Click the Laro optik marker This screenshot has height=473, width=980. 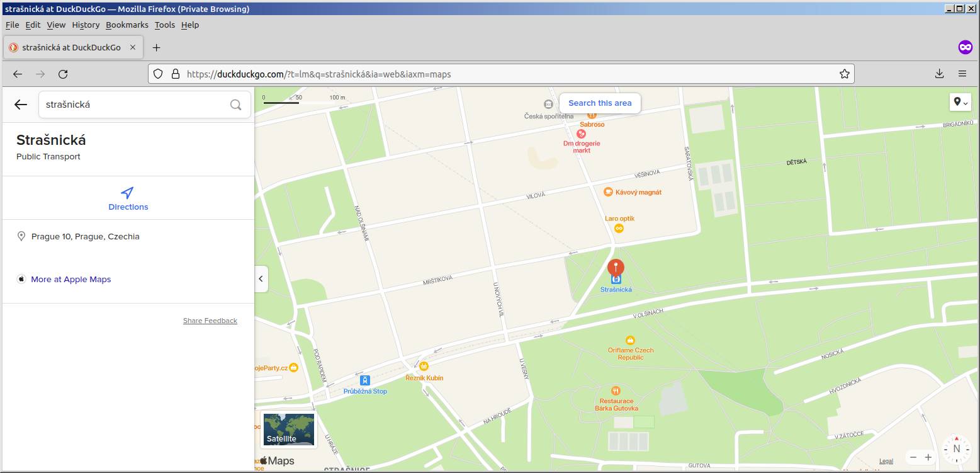point(619,229)
